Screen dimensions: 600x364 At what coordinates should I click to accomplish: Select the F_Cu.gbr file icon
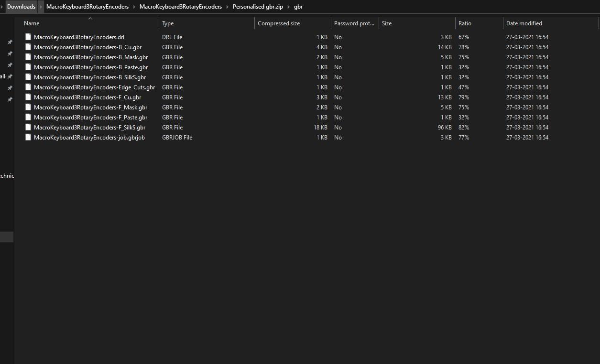tap(28, 97)
